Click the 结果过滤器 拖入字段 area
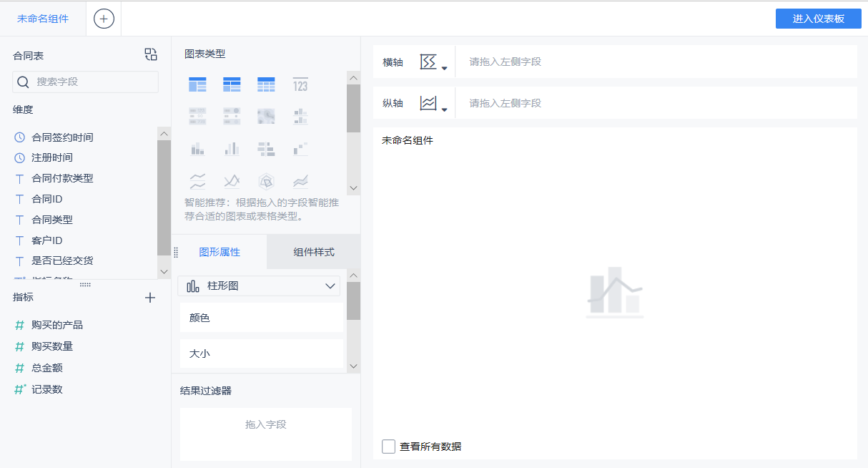The height and width of the screenshot is (468, 868). pyautogui.click(x=266, y=434)
